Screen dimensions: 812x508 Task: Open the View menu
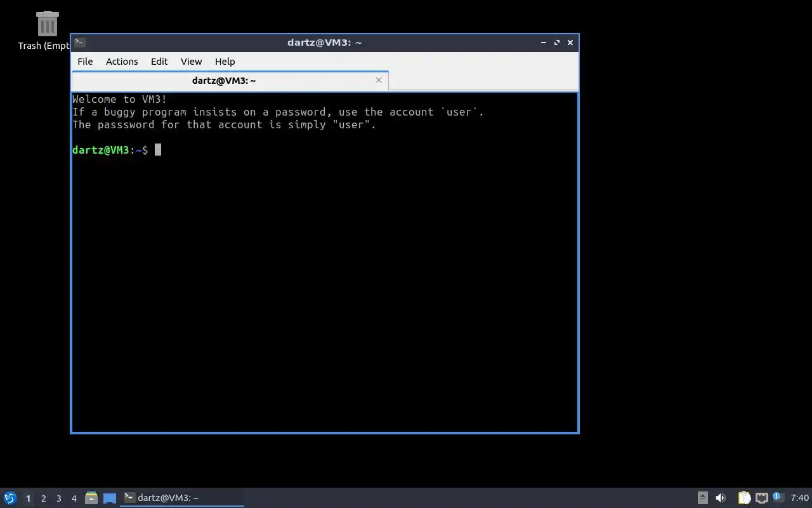[x=191, y=62]
